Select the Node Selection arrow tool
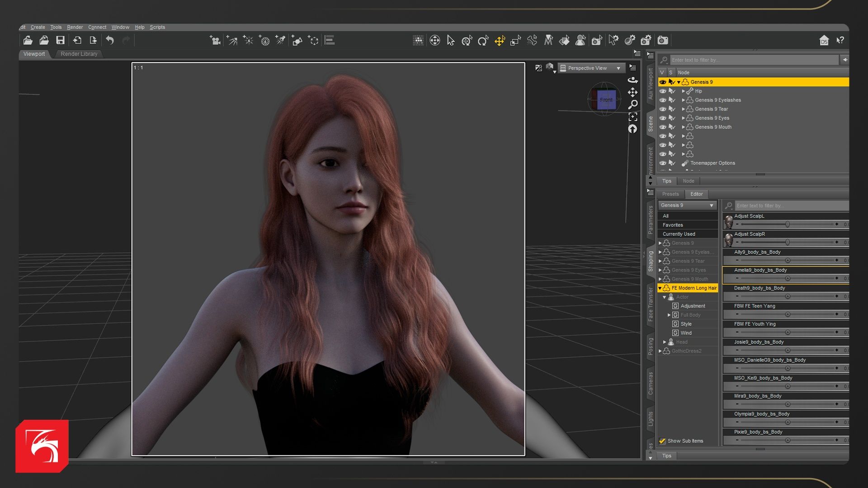This screenshot has height=488, width=868. point(451,41)
